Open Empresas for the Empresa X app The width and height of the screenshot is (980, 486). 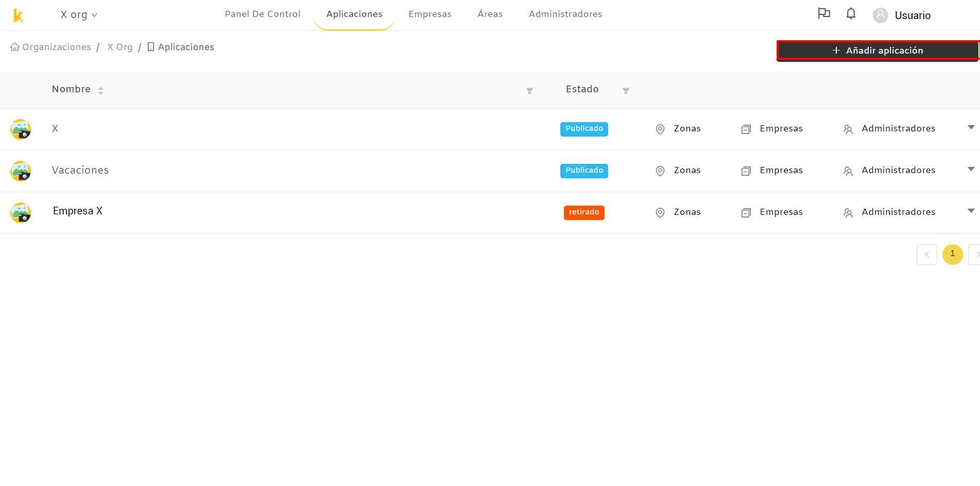781,212
